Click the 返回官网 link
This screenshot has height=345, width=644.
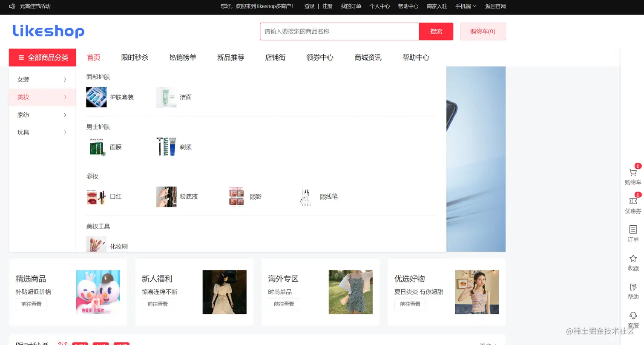pos(495,6)
